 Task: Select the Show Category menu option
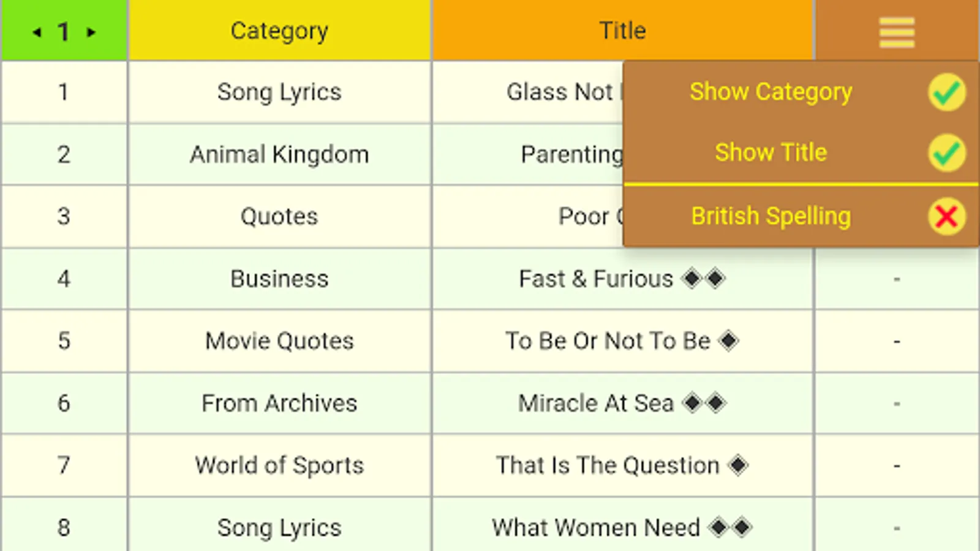tap(771, 92)
